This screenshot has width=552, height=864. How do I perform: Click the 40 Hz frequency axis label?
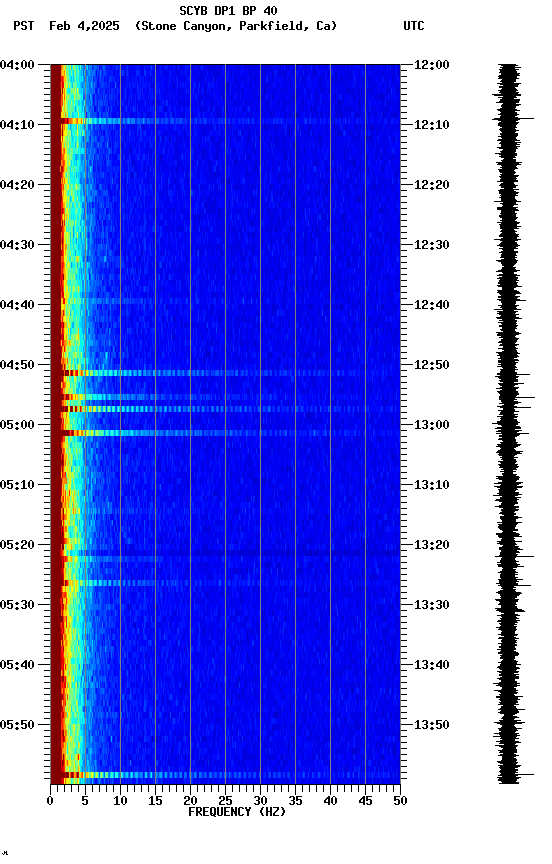[330, 801]
